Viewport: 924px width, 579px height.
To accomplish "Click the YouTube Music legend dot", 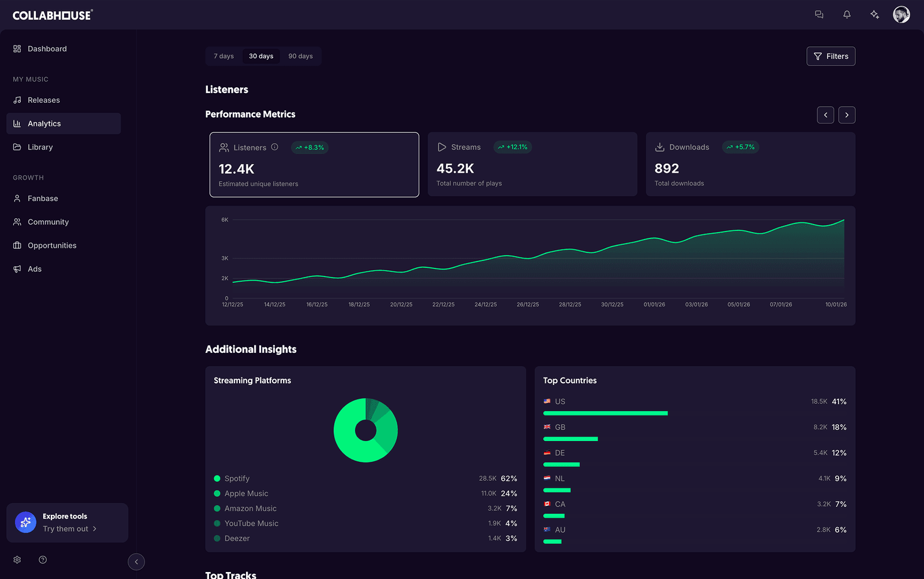I will [217, 524].
